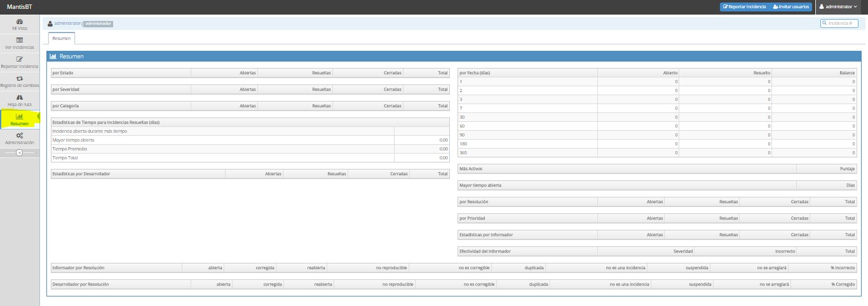Click the por Fecha (días) table header
The image size is (868, 306).
click(x=475, y=73)
